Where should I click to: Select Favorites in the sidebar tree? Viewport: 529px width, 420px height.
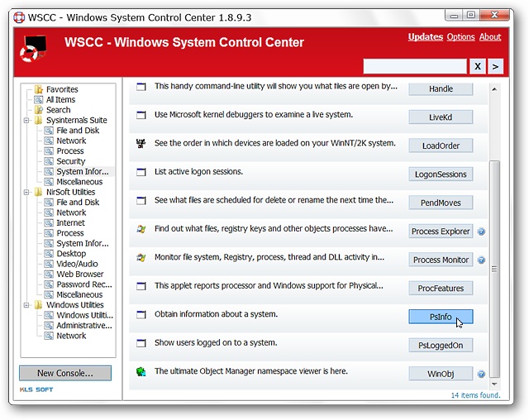pos(62,89)
